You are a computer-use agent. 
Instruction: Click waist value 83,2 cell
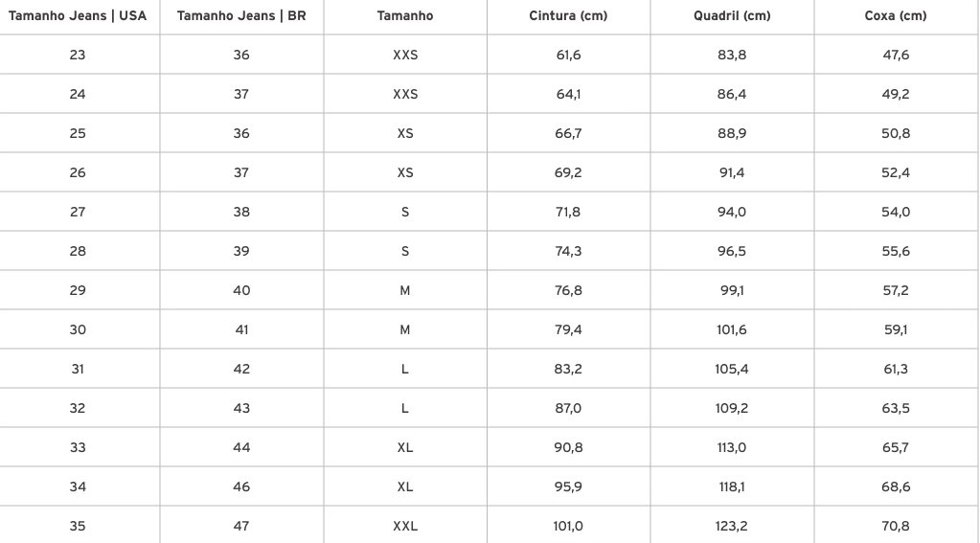coord(568,370)
